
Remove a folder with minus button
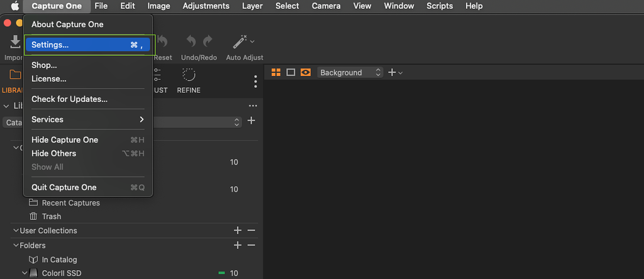coord(252,245)
